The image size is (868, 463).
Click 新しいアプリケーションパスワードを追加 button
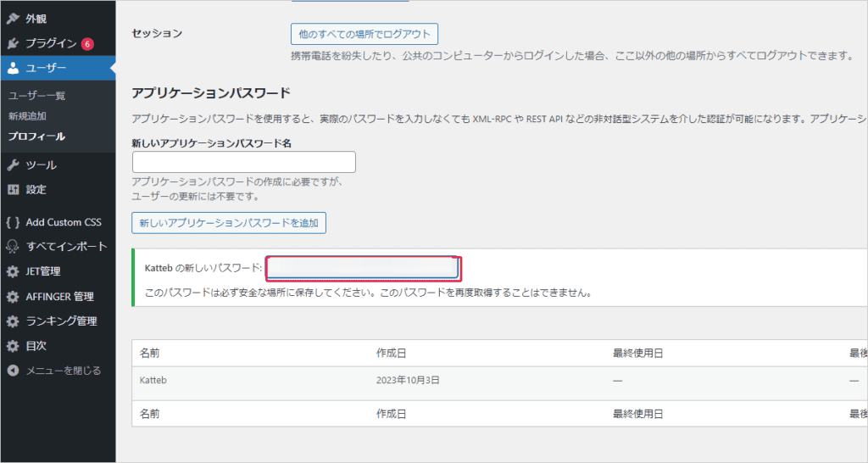[x=229, y=223]
